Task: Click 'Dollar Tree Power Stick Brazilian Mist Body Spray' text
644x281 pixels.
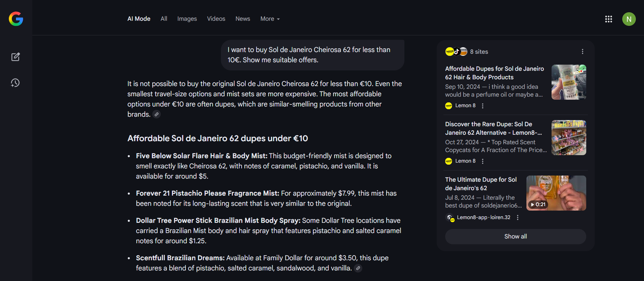Action: coord(218,220)
